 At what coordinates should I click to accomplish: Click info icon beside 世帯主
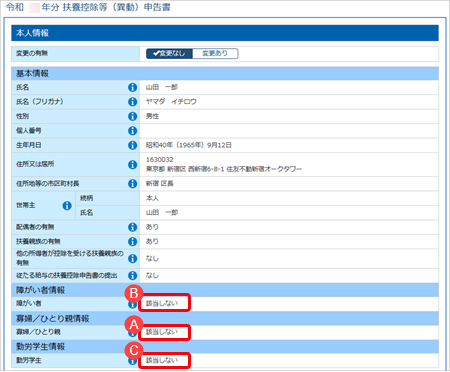(x=67, y=206)
